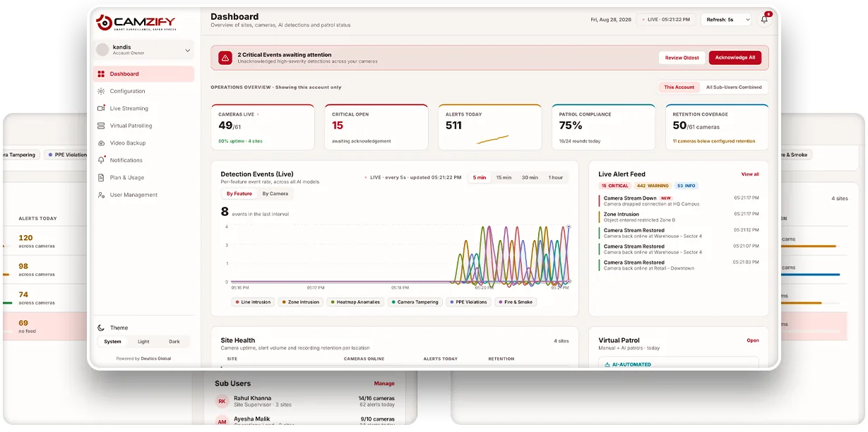Click the Configuration gear icon
The width and height of the screenshot is (868, 432).
[101, 91]
